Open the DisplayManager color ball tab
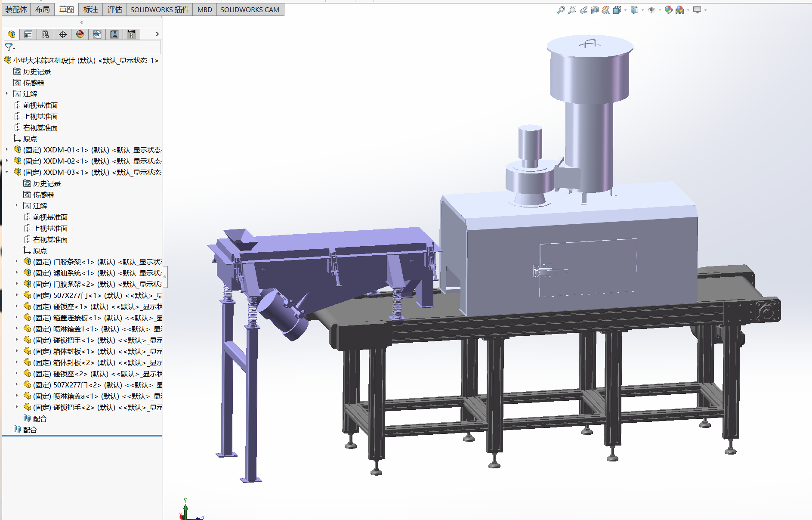This screenshot has width=812, height=520. point(80,34)
